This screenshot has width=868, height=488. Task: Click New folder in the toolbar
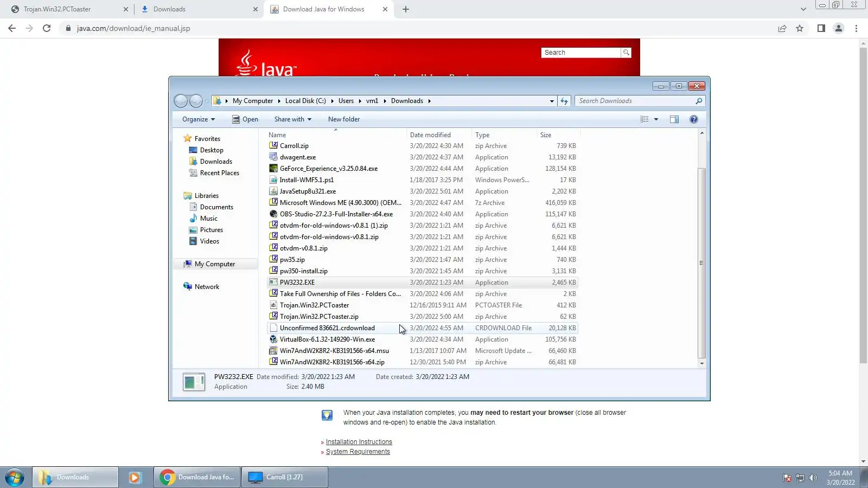coord(344,119)
